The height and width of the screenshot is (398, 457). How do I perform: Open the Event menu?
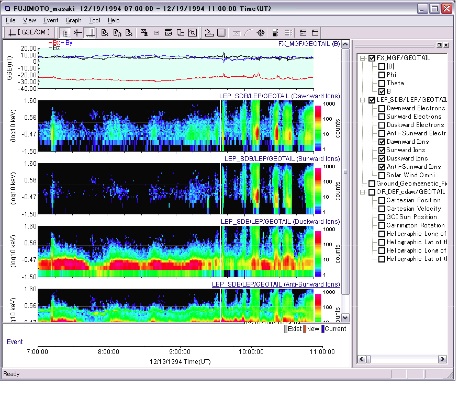(x=51, y=20)
